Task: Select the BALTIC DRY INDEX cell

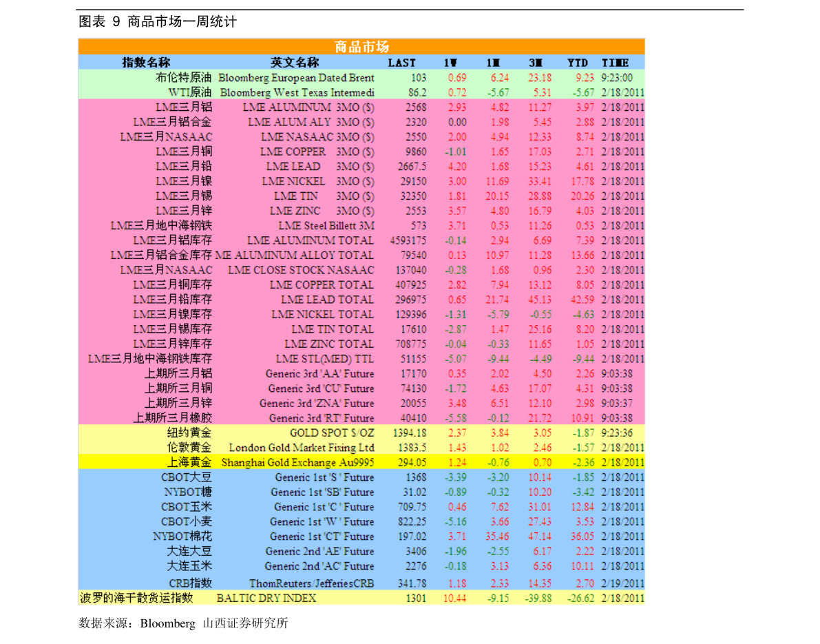Action: coord(266,598)
